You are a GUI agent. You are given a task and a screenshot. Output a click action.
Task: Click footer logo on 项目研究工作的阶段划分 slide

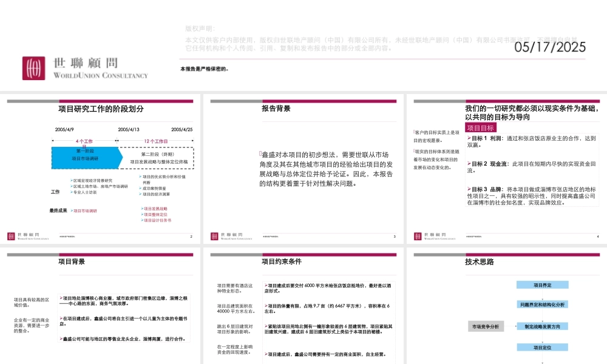[11, 236]
